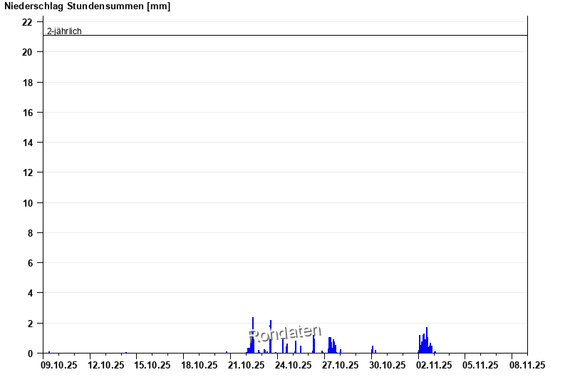Click the 18.10.25 x-axis date

pos(199,365)
